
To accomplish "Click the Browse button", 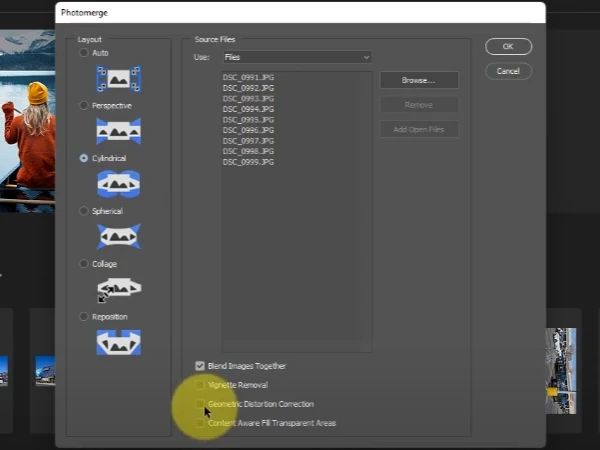I will 419,80.
